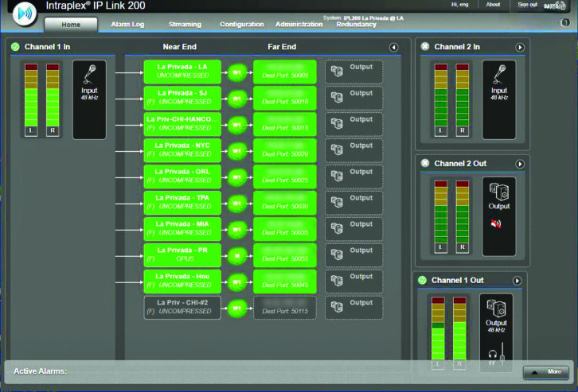Select the La Privada - MIA stream block
Screen dimensions: 578x392
point(182,229)
